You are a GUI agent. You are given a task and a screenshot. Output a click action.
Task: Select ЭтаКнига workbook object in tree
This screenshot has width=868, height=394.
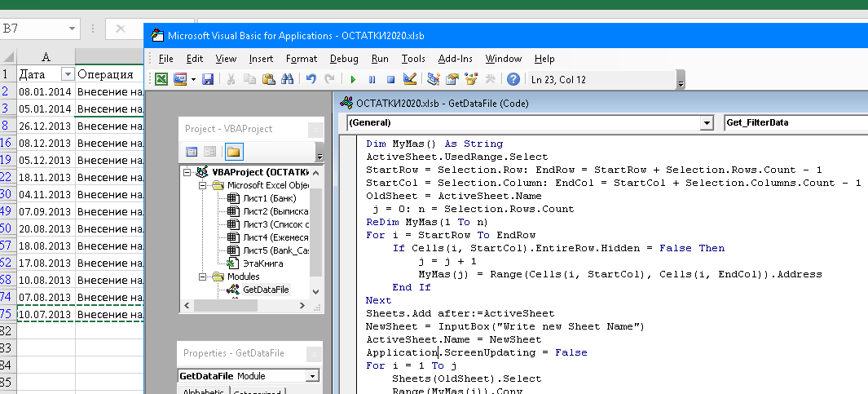tap(255, 263)
